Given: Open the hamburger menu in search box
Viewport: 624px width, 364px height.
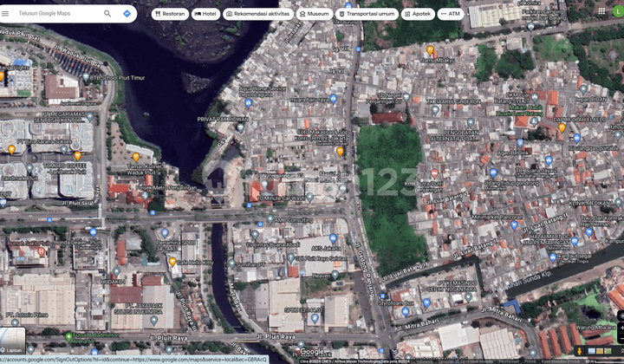Looking at the screenshot, I should (x=5, y=14).
